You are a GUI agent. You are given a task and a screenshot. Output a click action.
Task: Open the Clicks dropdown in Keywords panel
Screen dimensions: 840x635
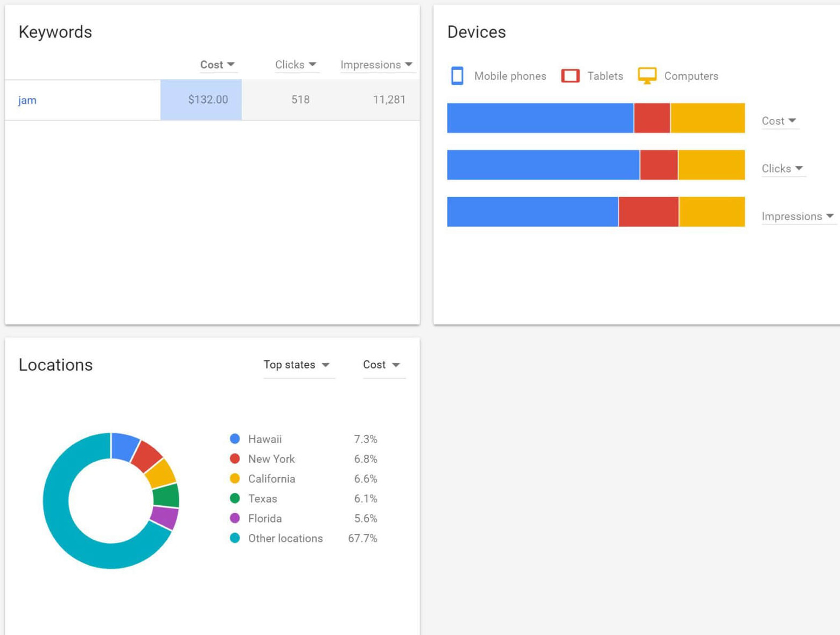click(x=296, y=64)
